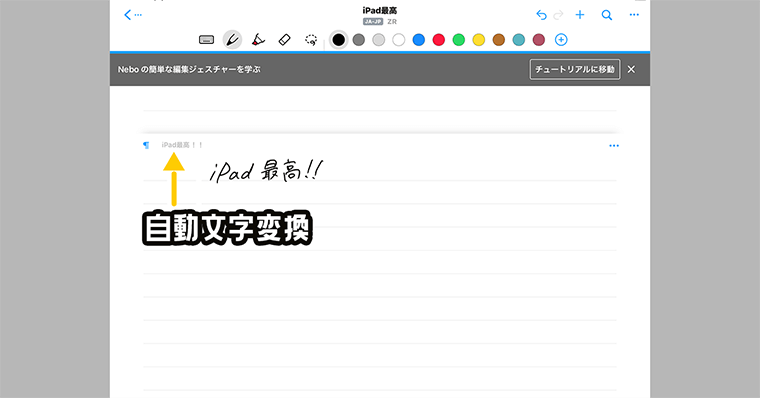Select the lasso selection tool
Screen dimensions: 760x398
pyautogui.click(x=311, y=40)
